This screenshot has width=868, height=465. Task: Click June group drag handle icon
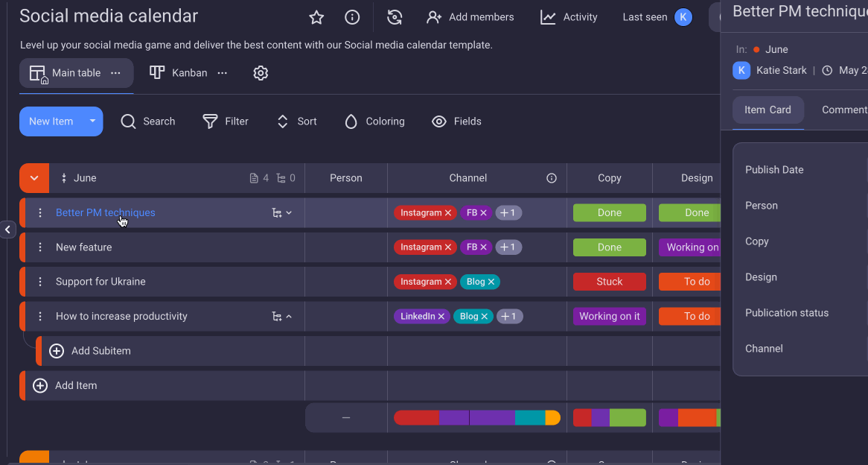(x=64, y=178)
